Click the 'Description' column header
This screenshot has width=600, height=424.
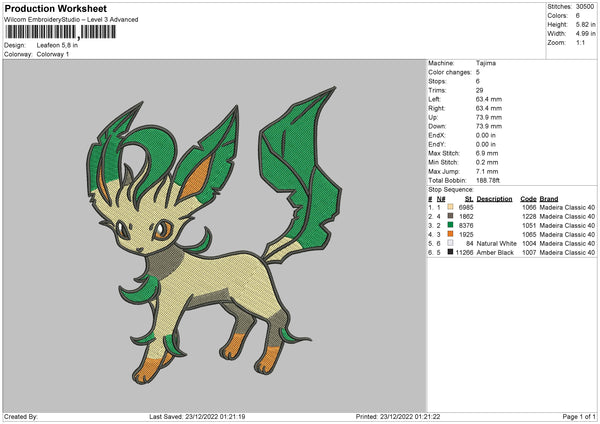(x=494, y=199)
